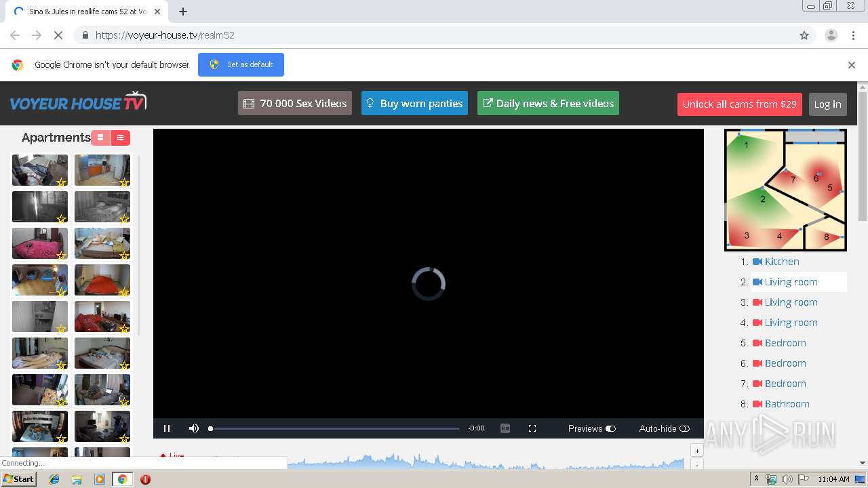
Task: Launch Internet Explorer from taskbar
Action: 54,479
